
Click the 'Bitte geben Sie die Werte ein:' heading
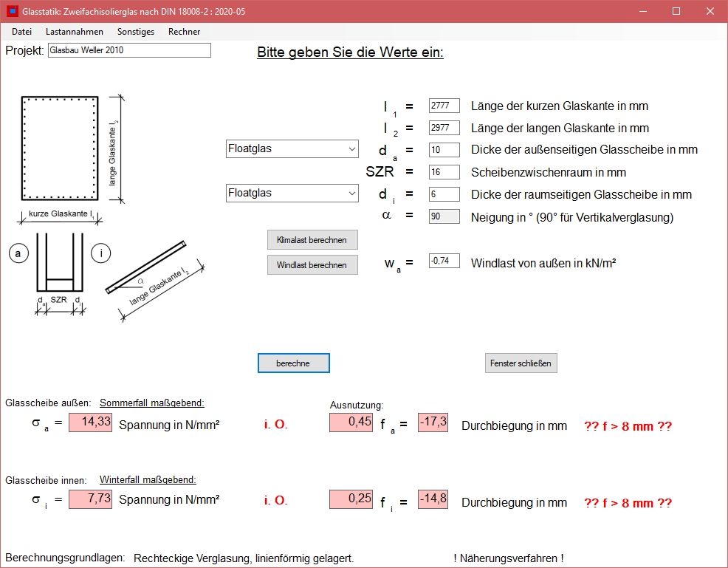coord(351,52)
